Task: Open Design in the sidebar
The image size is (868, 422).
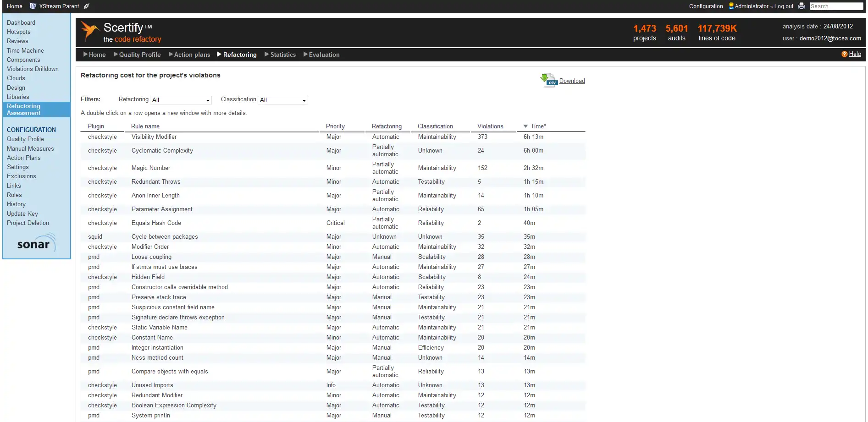Action: pyautogui.click(x=16, y=88)
